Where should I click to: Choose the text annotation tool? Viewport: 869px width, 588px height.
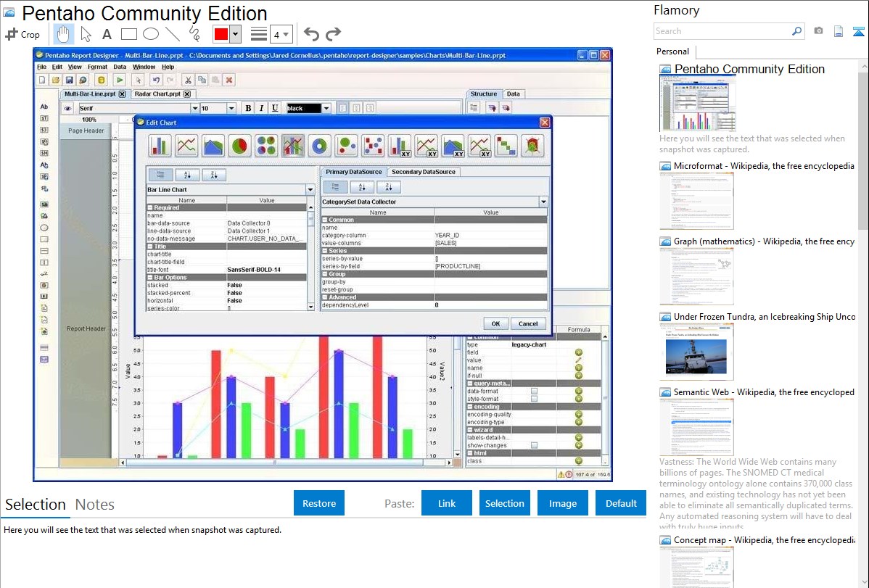[107, 34]
